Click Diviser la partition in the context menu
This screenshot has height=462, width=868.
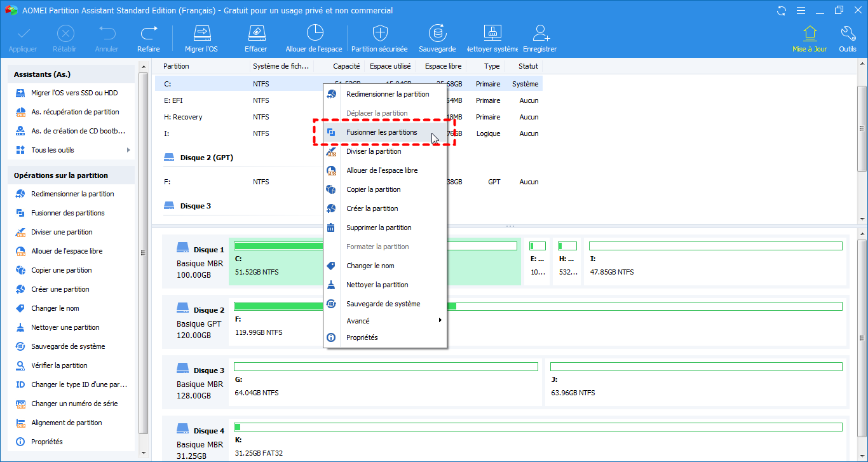click(x=385, y=151)
